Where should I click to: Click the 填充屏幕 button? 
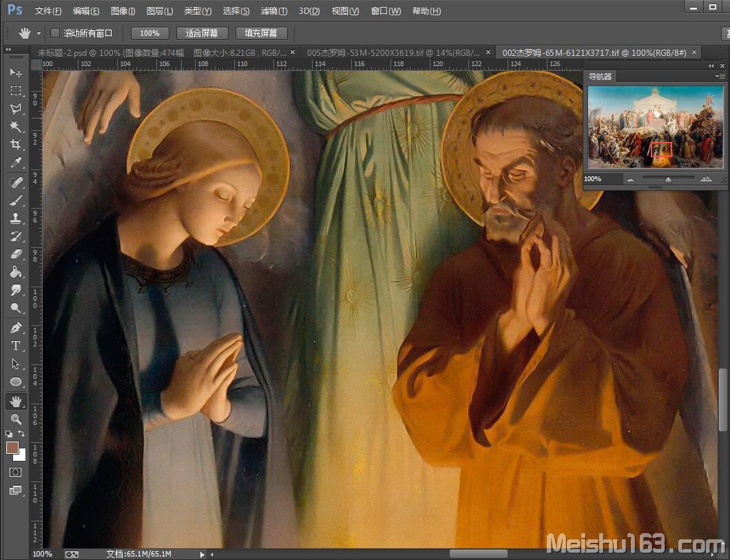261,34
